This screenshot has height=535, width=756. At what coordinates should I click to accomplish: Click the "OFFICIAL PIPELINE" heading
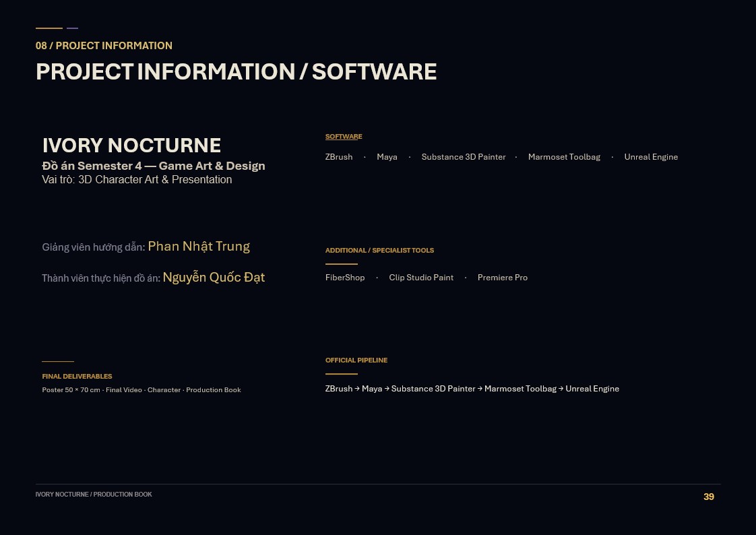[356, 360]
